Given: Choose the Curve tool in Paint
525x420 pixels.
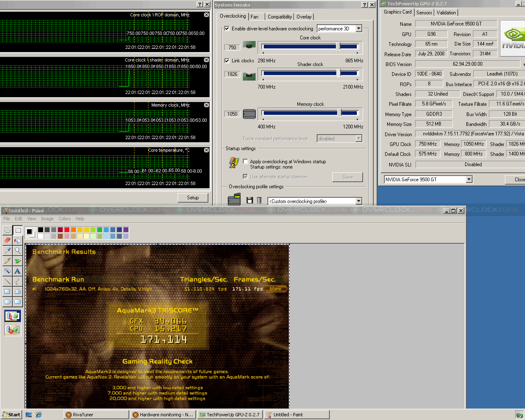Looking at the screenshot, I should (x=18, y=281).
